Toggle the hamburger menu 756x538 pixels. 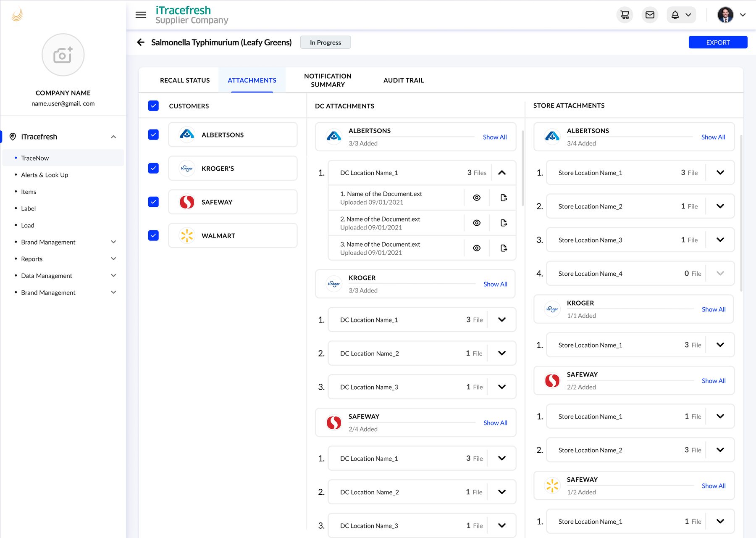point(141,15)
